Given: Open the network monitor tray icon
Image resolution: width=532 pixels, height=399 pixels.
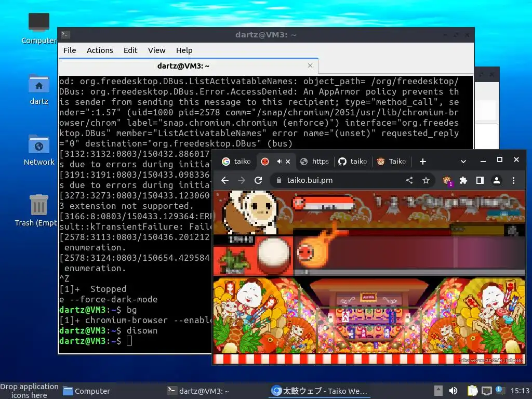Looking at the screenshot, I should (487, 391).
